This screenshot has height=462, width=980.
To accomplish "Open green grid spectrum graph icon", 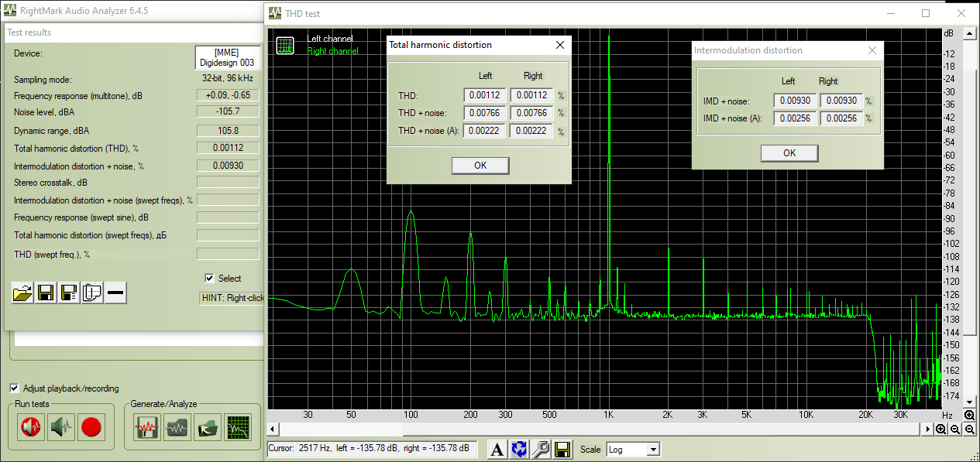I will pos(238,427).
